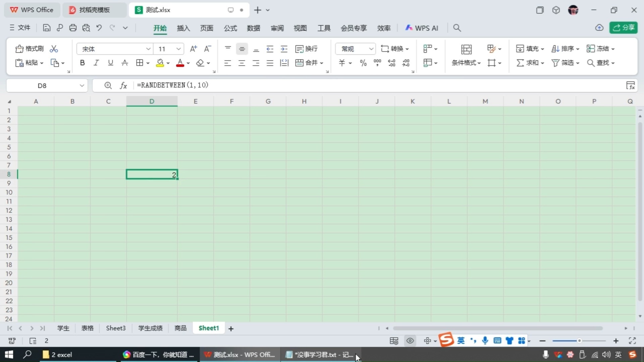Switch to sheet tab 商品

(180, 328)
